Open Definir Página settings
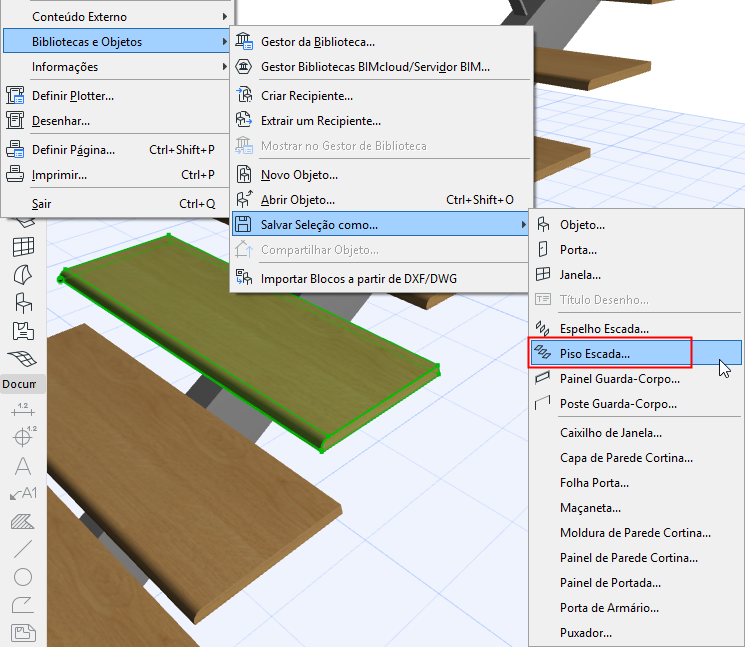 pos(116,150)
